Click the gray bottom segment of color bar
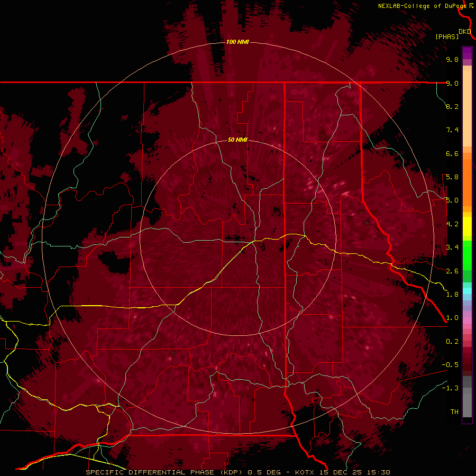Viewport: 476px width, 476px height. pyautogui.click(x=467, y=404)
